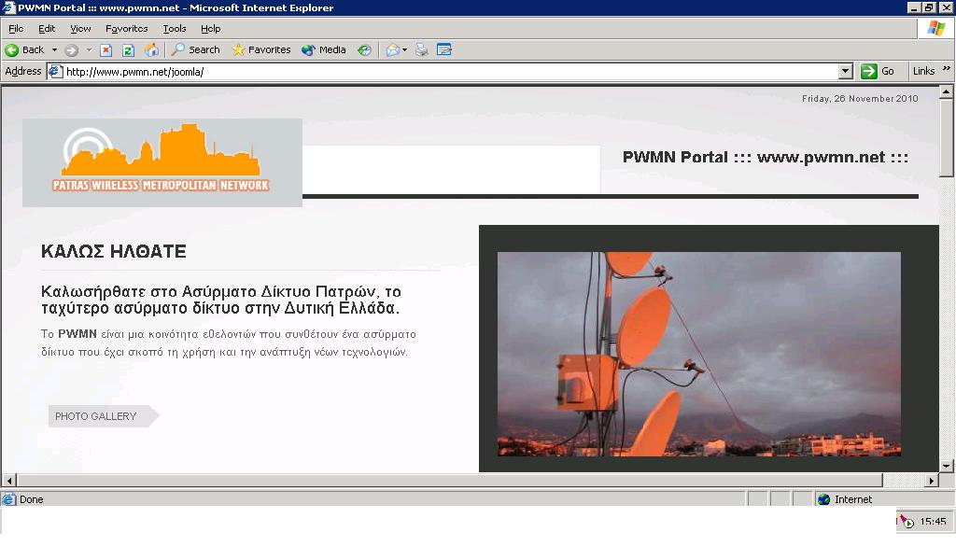The image size is (956, 560).
Task: Open the Tools menu
Action: [175, 29]
